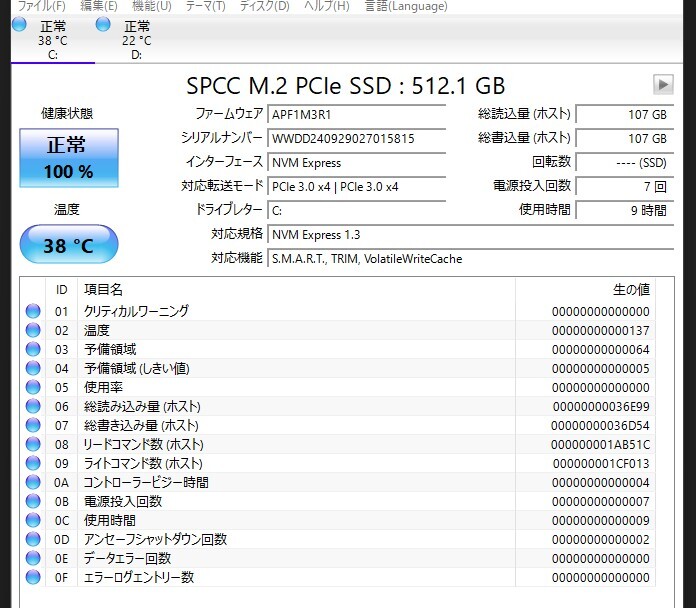Click the blue status orb for drive C:
The height and width of the screenshot is (608, 696).
(19, 24)
